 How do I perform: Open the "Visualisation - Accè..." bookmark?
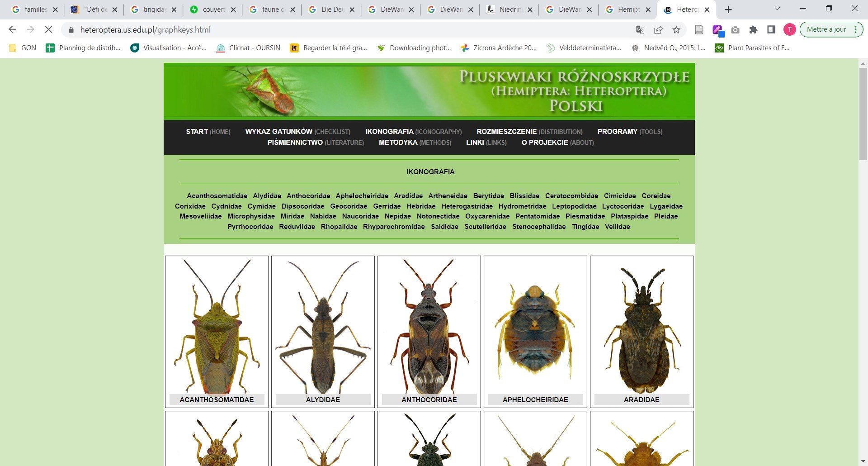coord(168,48)
